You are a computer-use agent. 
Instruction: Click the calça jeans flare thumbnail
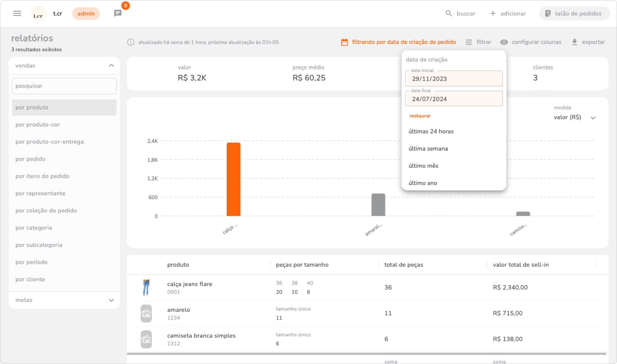pos(146,287)
